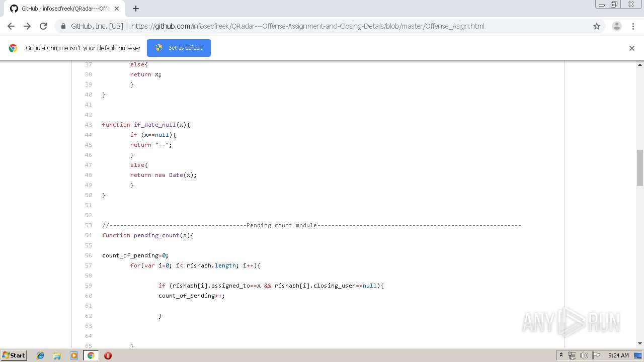Dismiss the default browser notification bar
The width and height of the screenshot is (644, 362).
(632, 48)
